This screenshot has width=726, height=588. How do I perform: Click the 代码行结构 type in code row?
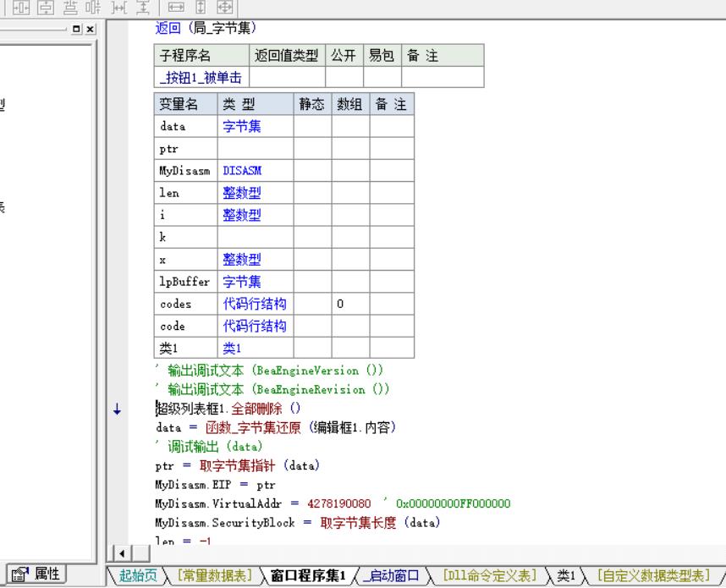coord(255,327)
